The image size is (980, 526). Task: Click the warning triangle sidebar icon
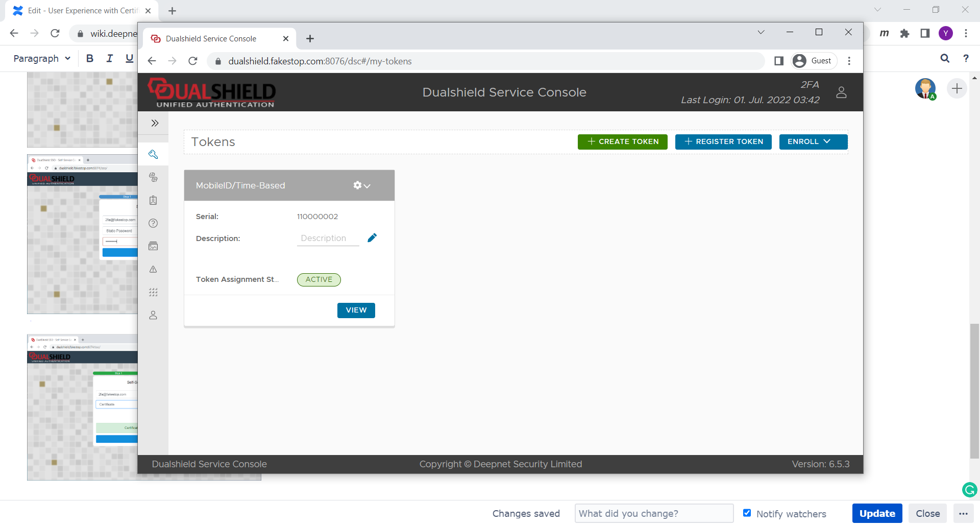click(x=153, y=269)
